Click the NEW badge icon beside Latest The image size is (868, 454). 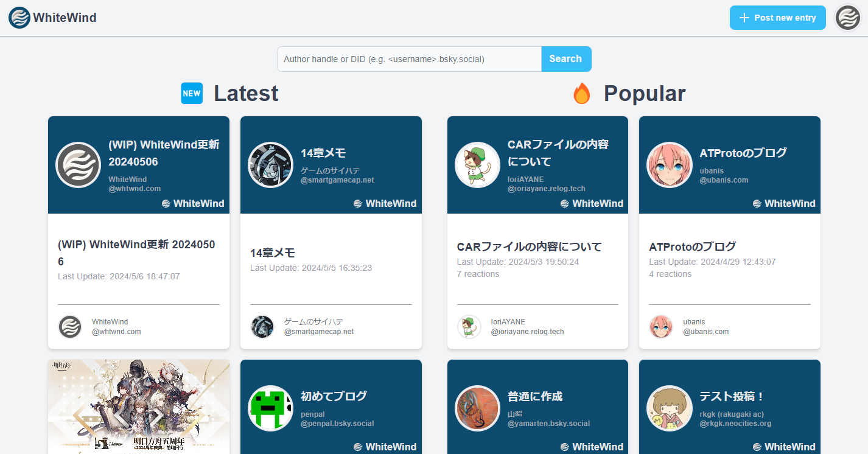[192, 93]
